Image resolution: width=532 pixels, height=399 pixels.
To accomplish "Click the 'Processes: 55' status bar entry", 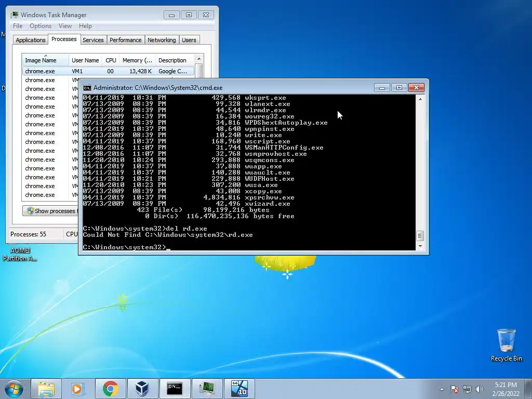I will (x=28, y=234).
